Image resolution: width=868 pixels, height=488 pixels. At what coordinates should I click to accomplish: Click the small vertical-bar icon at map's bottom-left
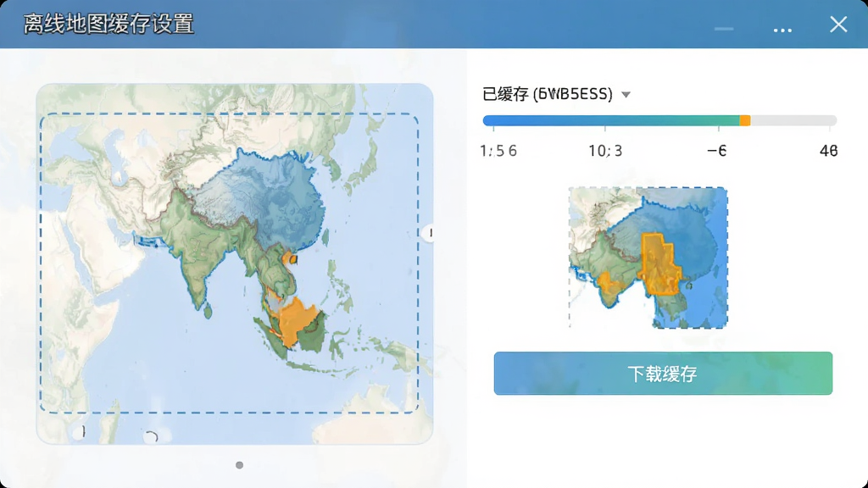point(82,431)
